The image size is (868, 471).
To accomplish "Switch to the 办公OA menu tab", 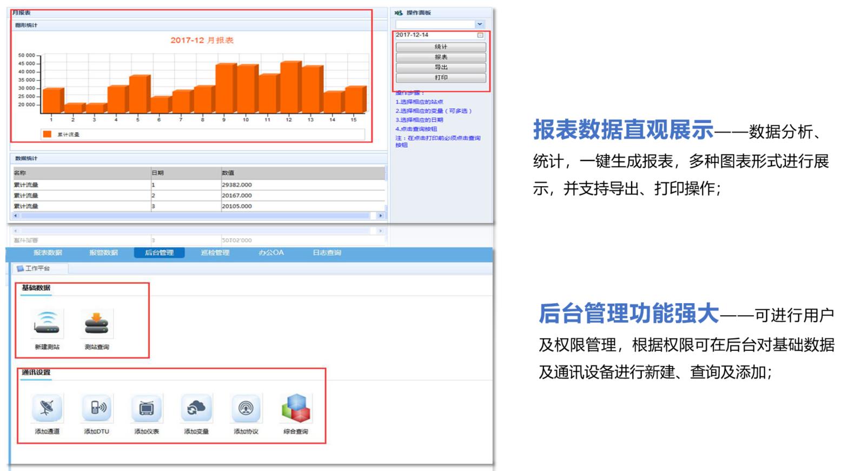I will point(271,253).
